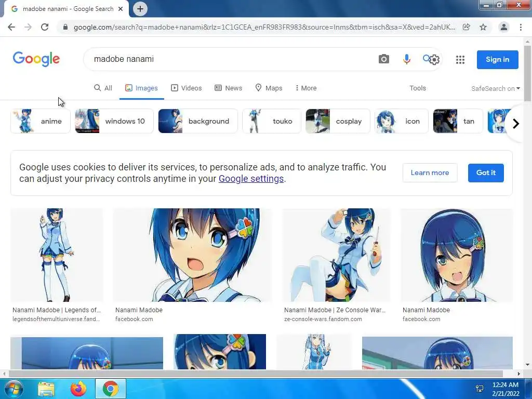Viewport: 532px width, 399px height.
Task: Open the Chrome profile avatar
Action: tap(504, 27)
